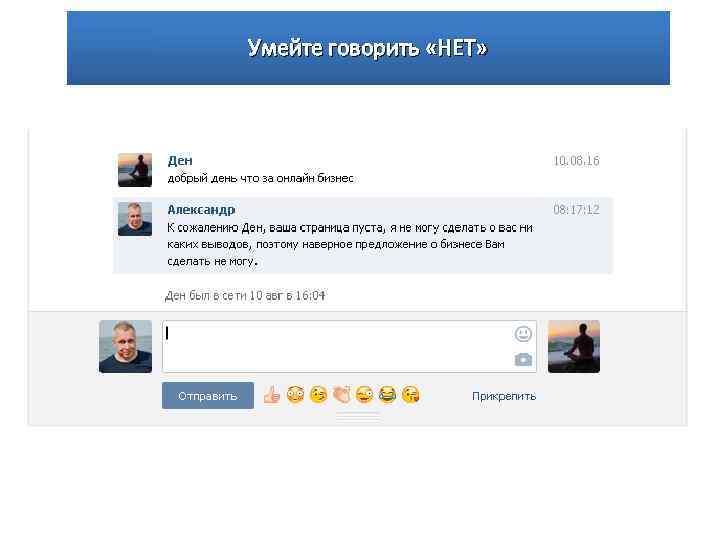The width and height of the screenshot is (720, 540).
Task: Attach a photo with camera icon
Action: pyautogui.click(x=523, y=360)
